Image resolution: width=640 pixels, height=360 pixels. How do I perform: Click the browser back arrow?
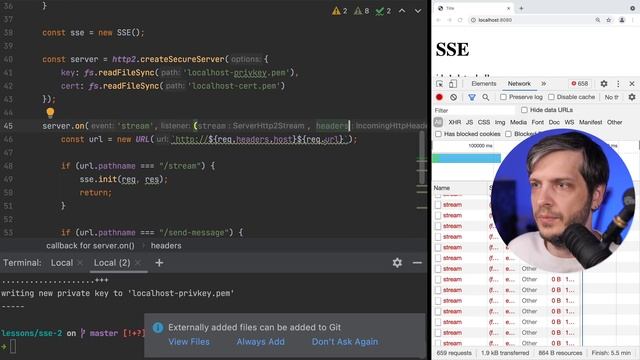[x=439, y=20]
